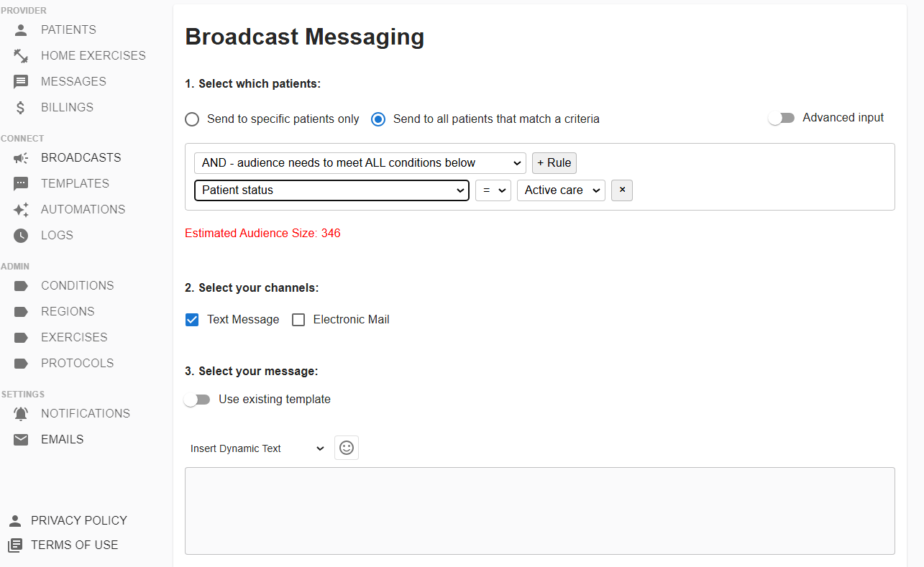Expand the Insert Dynamic Text dropdown
This screenshot has width=924, height=567.
click(x=257, y=448)
